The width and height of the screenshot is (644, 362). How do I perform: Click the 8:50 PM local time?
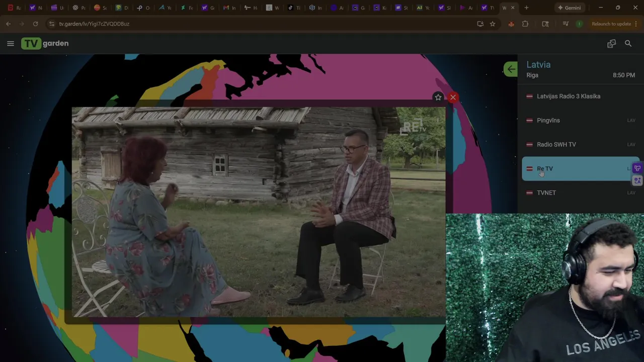(x=624, y=75)
